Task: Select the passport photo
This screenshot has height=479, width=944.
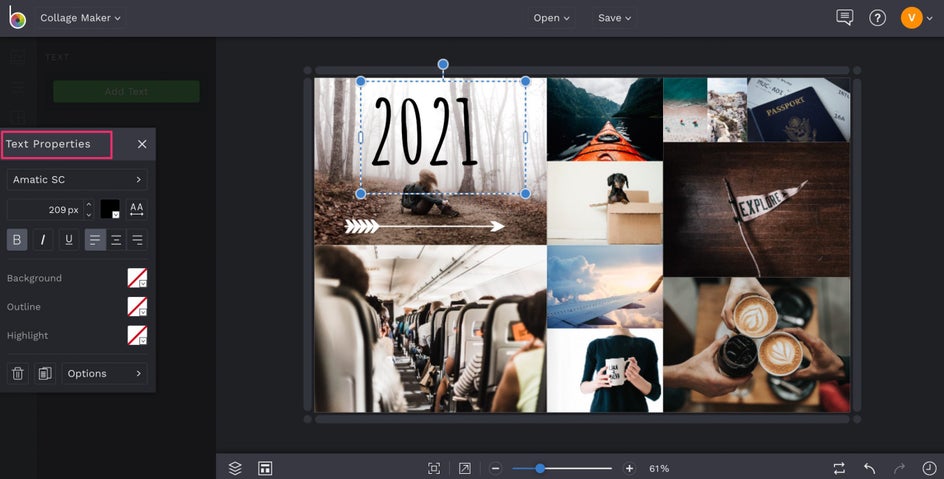Action: 798,110
